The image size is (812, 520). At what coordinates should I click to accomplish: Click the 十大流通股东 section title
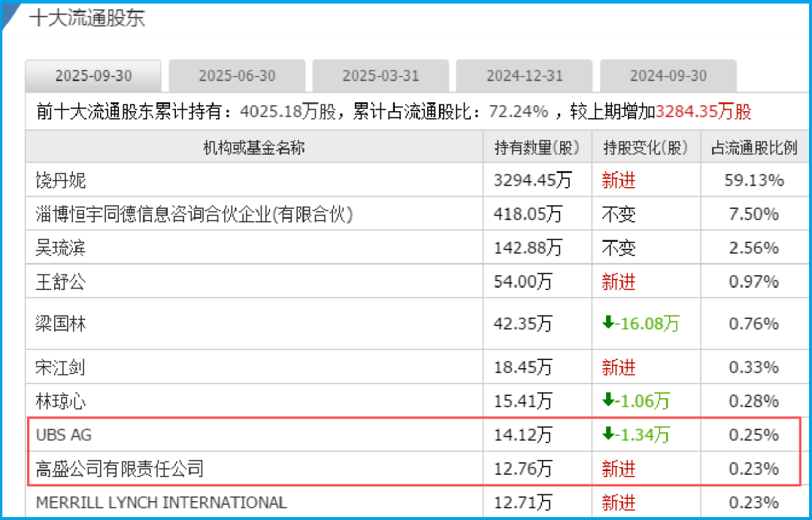(x=86, y=18)
